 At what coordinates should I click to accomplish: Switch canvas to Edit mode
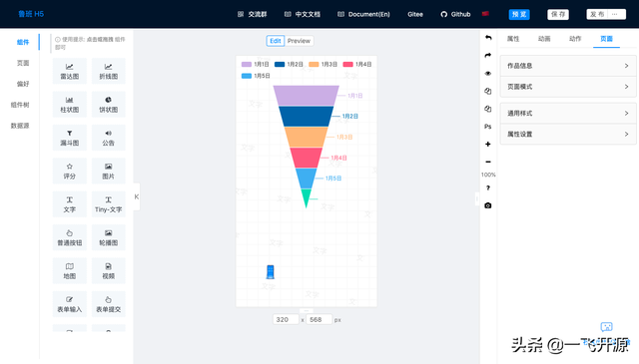coord(276,41)
